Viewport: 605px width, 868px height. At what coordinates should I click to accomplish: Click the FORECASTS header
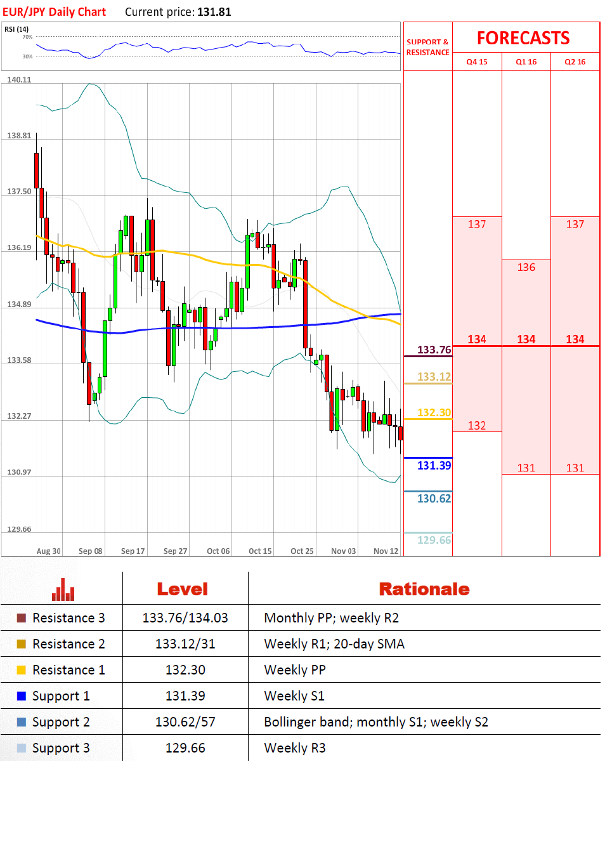pos(523,38)
